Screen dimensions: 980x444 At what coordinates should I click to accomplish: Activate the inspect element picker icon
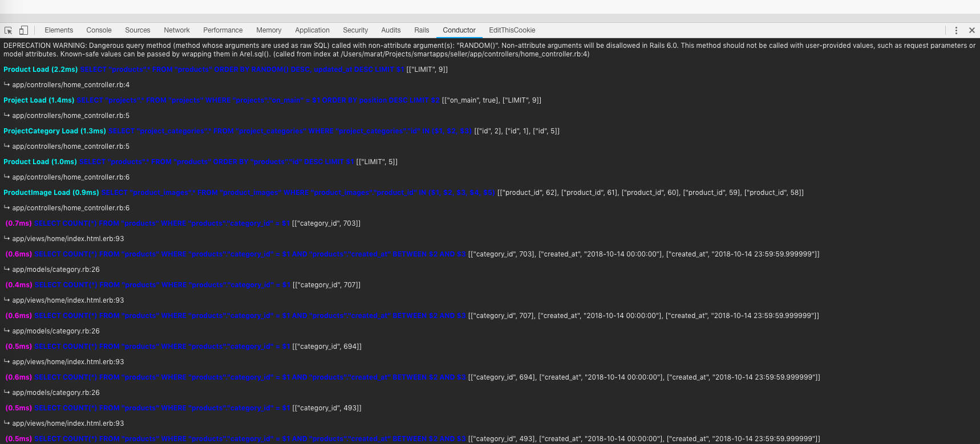tap(9, 30)
